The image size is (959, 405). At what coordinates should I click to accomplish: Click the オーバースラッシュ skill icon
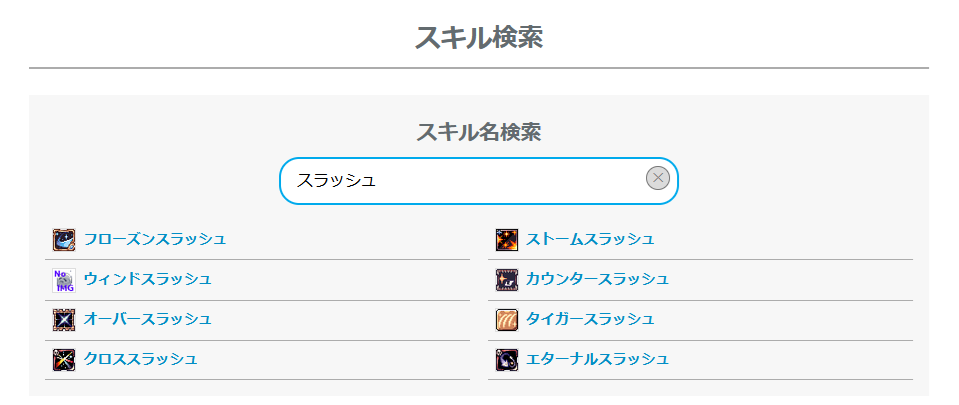click(x=64, y=320)
